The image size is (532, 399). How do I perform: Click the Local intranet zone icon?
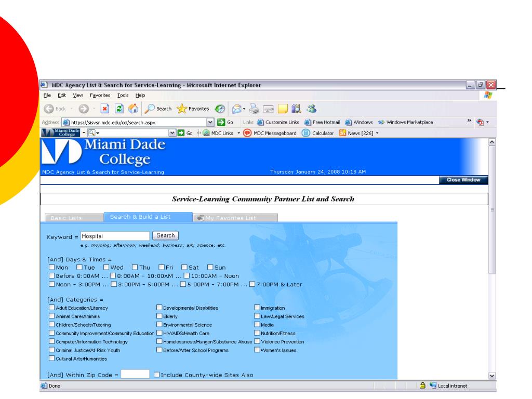[x=433, y=385]
